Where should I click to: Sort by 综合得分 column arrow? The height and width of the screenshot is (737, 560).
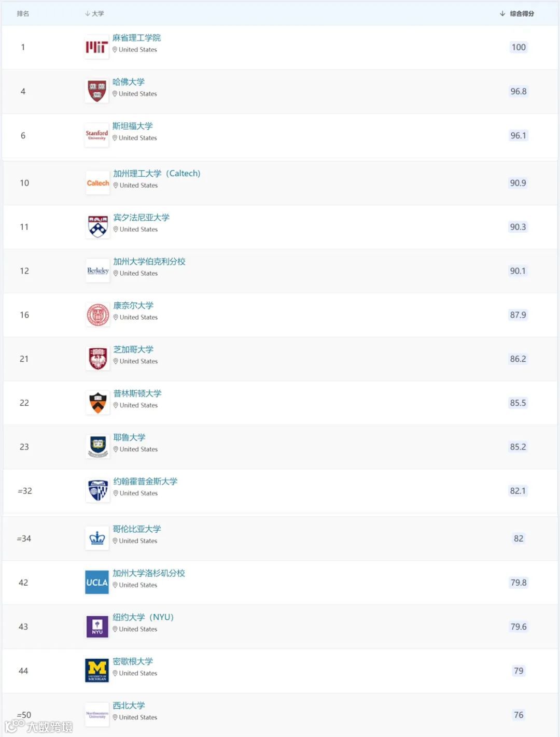[x=502, y=13]
